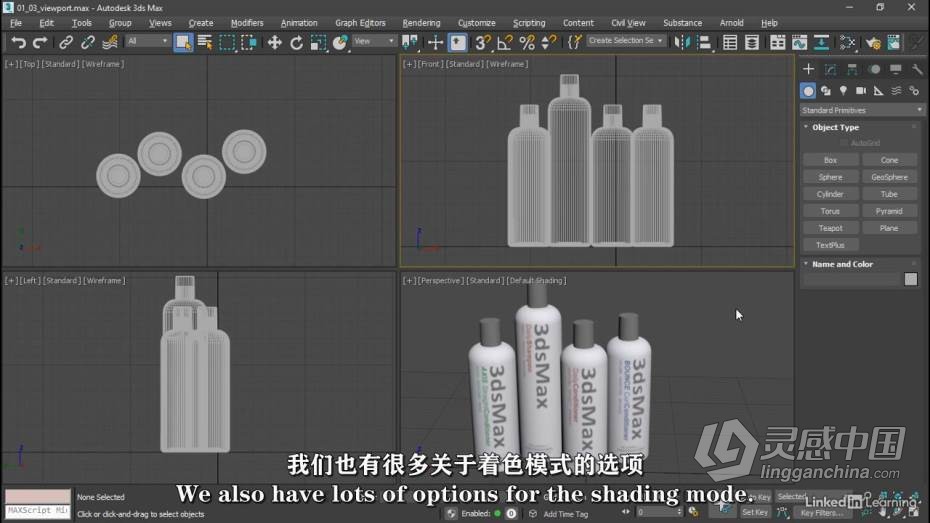The width and height of the screenshot is (930, 523).
Task: Open the Scripting menu
Action: (529, 23)
